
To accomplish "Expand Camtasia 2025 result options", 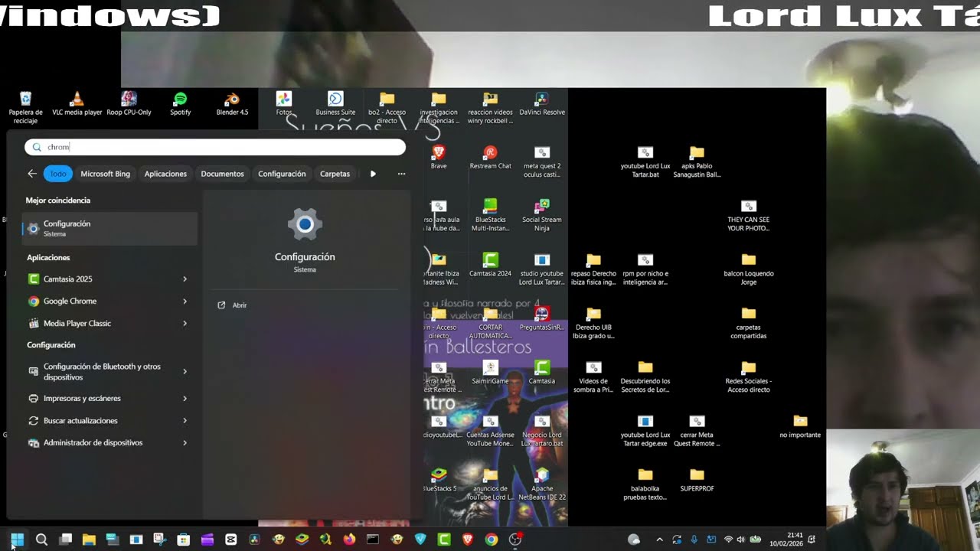I will pyautogui.click(x=185, y=279).
